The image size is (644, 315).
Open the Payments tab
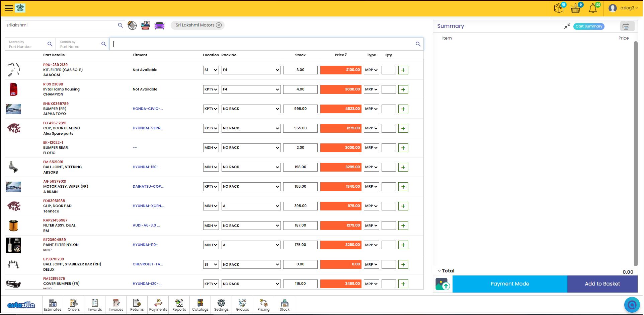point(158,305)
